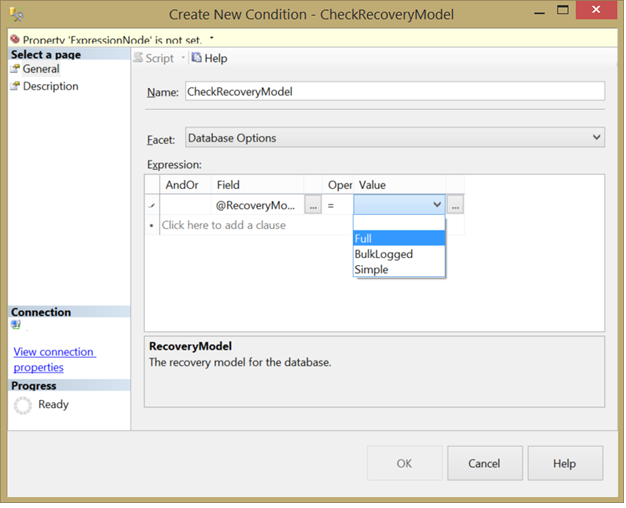Image resolution: width=626 pixels, height=508 pixels.
Task: Click the AndOr cell of first row
Action: click(185, 205)
